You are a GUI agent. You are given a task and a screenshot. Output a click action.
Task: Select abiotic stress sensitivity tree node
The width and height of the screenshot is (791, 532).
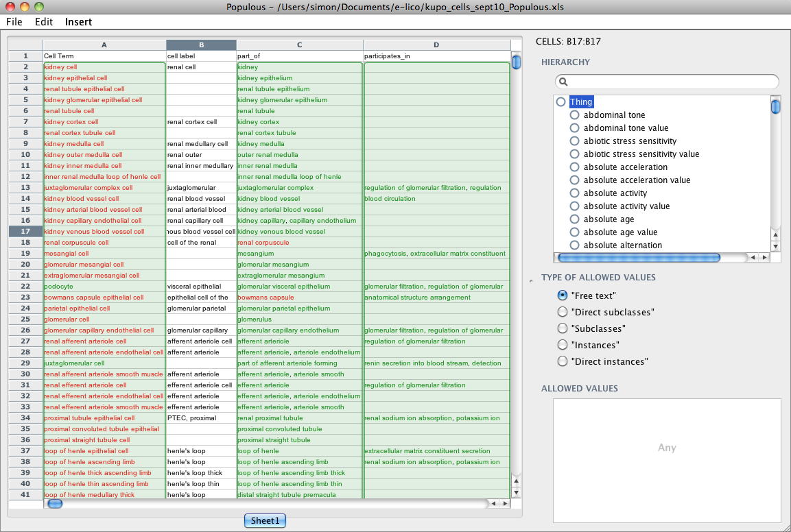630,141
